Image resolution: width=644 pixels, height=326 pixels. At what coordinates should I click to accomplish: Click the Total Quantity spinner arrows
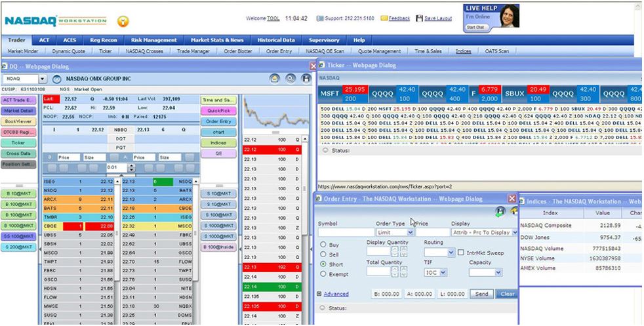pos(399,272)
